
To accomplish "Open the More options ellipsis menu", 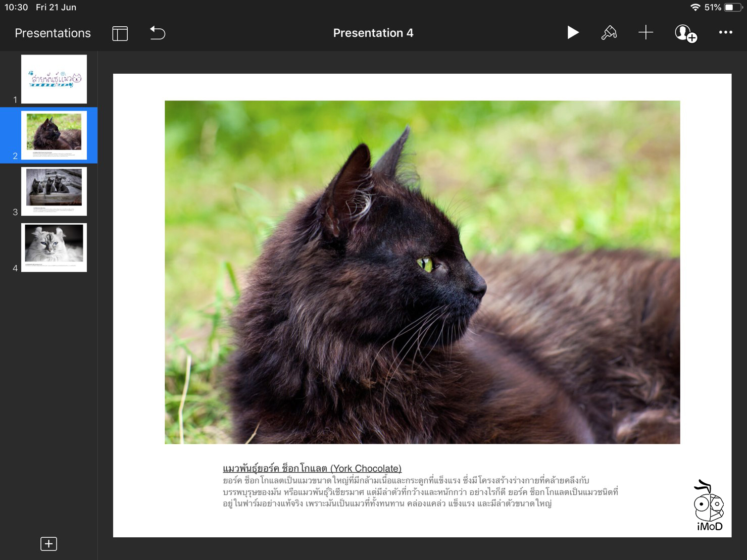I will click(x=725, y=33).
